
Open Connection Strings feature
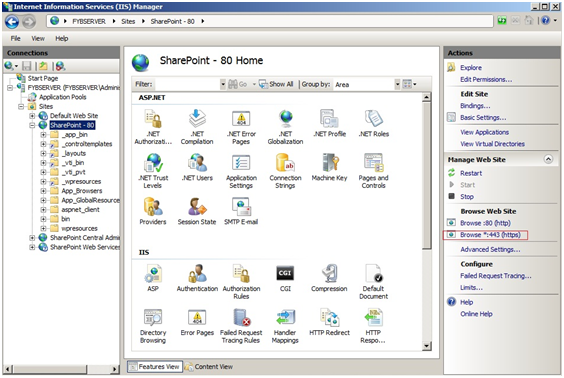[285, 171]
